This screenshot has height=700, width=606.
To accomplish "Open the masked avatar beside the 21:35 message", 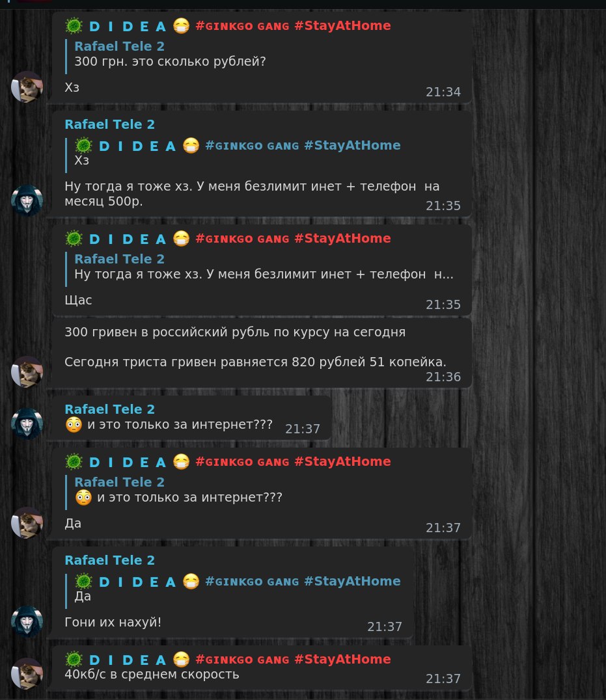I will pos(27,200).
